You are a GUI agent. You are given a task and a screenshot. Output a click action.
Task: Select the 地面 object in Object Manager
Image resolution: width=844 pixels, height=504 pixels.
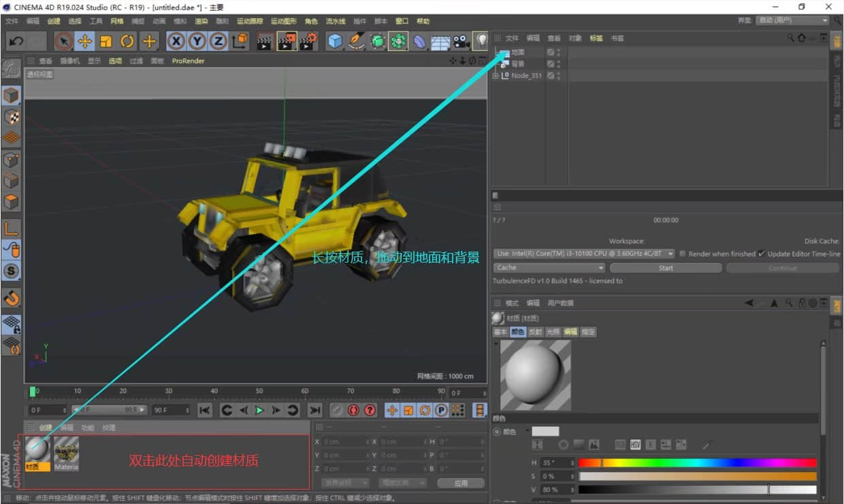(x=518, y=52)
